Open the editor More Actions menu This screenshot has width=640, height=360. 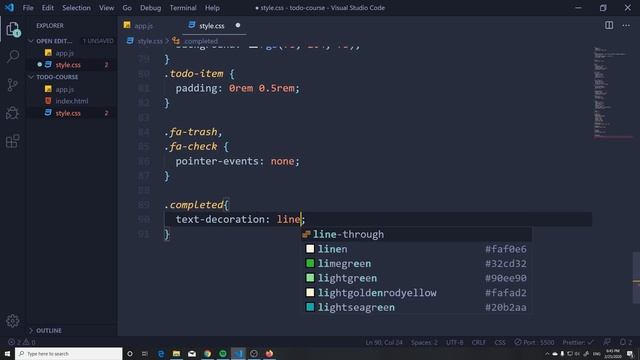pyautogui.click(x=626, y=25)
